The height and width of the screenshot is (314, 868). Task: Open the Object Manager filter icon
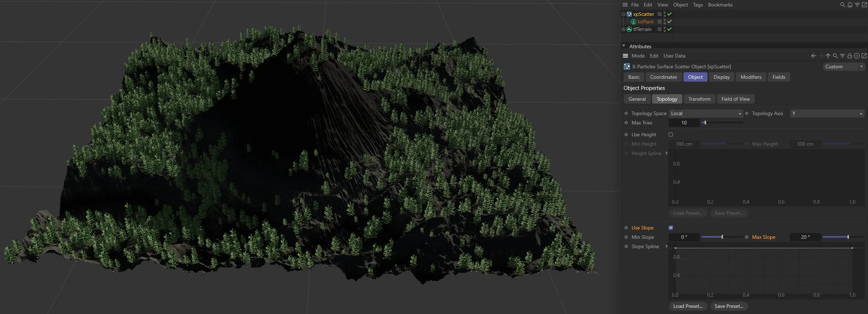pos(857,5)
